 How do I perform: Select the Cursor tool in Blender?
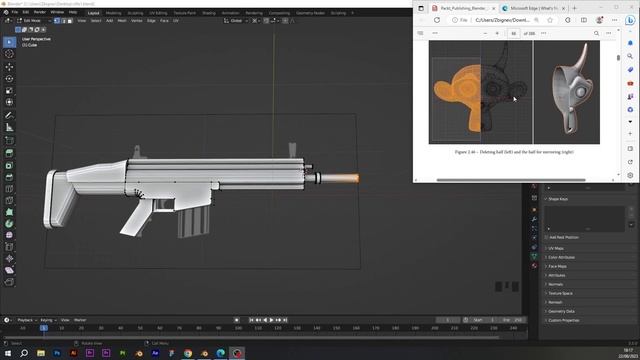point(9,54)
